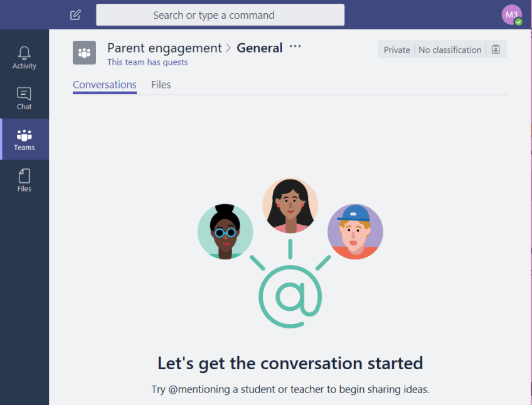532x405 pixels.
Task: Open the Activity feed in the sidebar
Action: (24, 57)
